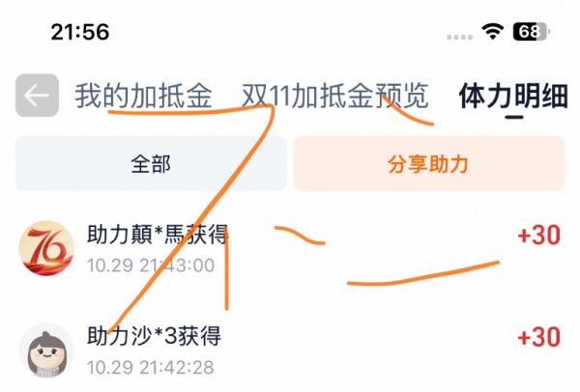
Task: Choose the 分享助力 filter button
Action: pyautogui.click(x=428, y=163)
